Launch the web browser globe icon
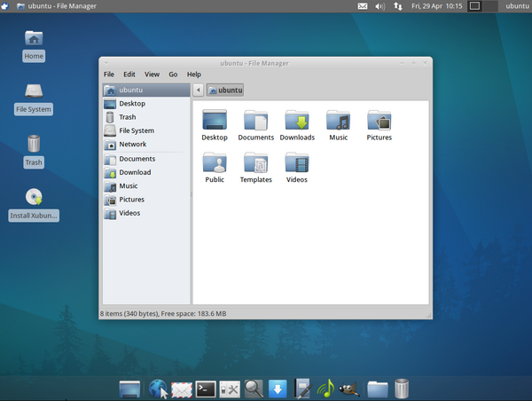This screenshot has width=532, height=401. [x=158, y=388]
